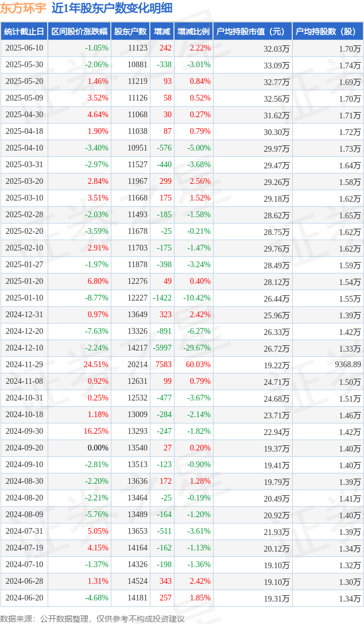Click the 股东户数 column header
The height and width of the screenshot is (624, 364).
click(x=130, y=32)
